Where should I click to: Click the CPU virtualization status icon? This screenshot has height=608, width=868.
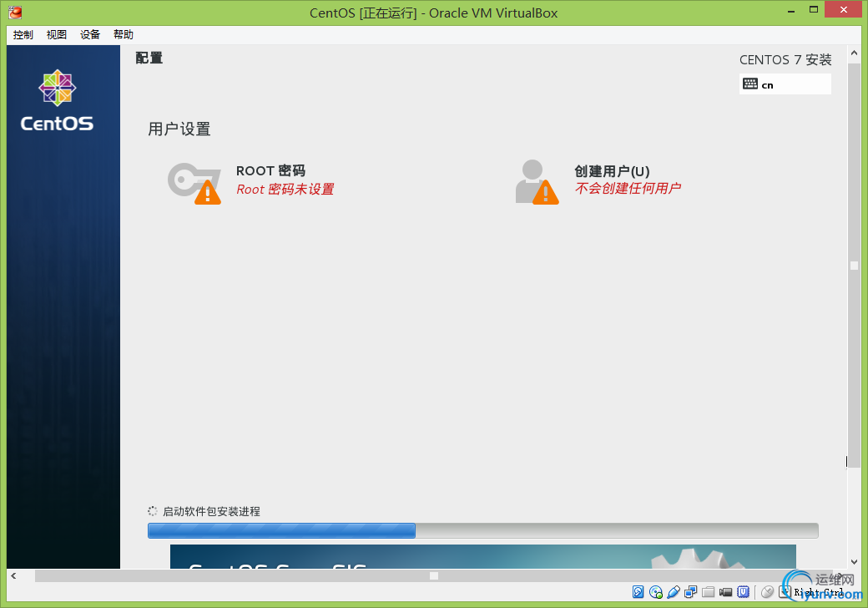pos(743,592)
